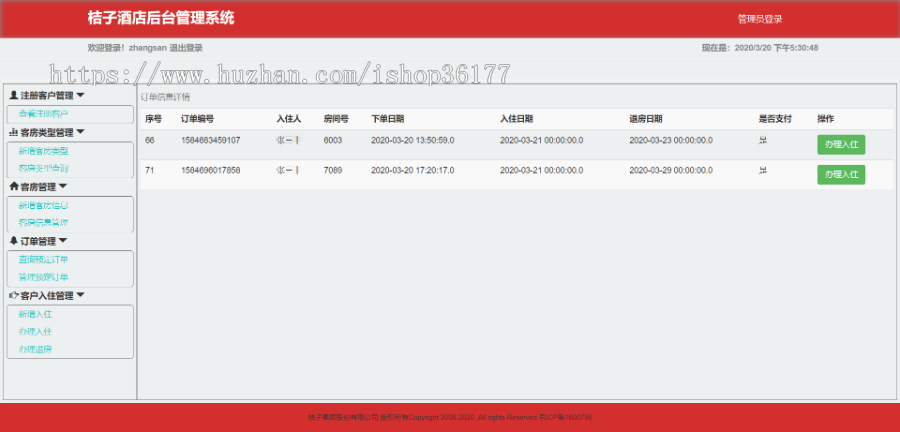The height and width of the screenshot is (432, 900).
Task: Click the bar chart icon beside 客房类型管理
Action: point(14,133)
